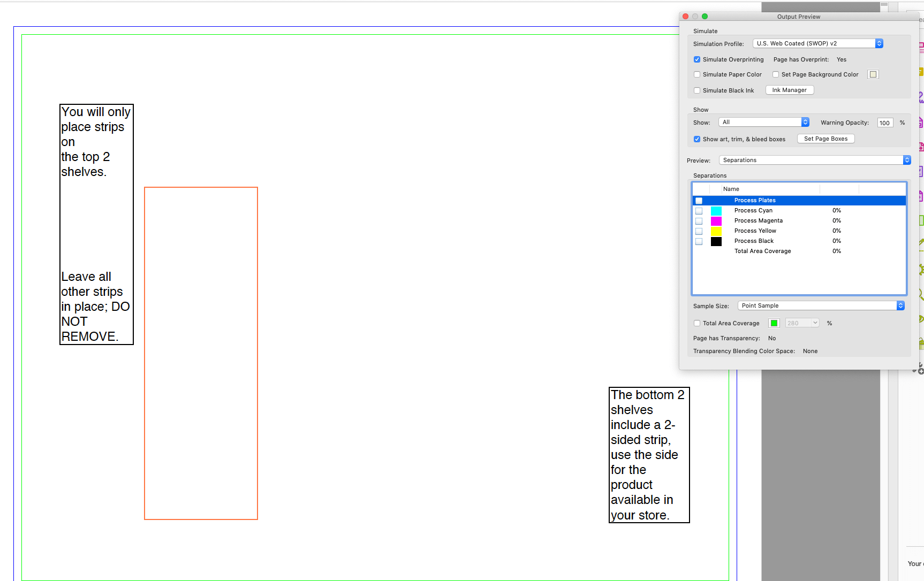Viewport: 924px width, 581px height.
Task: Click the cyan swatch next to Process Cyan
Action: pyautogui.click(x=716, y=210)
